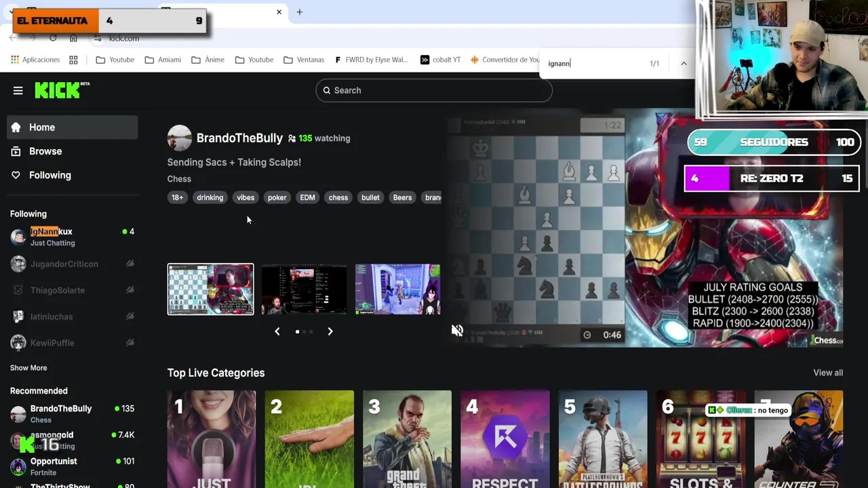Close the current browser tab
The height and width of the screenshot is (488, 868).
click(x=279, y=12)
